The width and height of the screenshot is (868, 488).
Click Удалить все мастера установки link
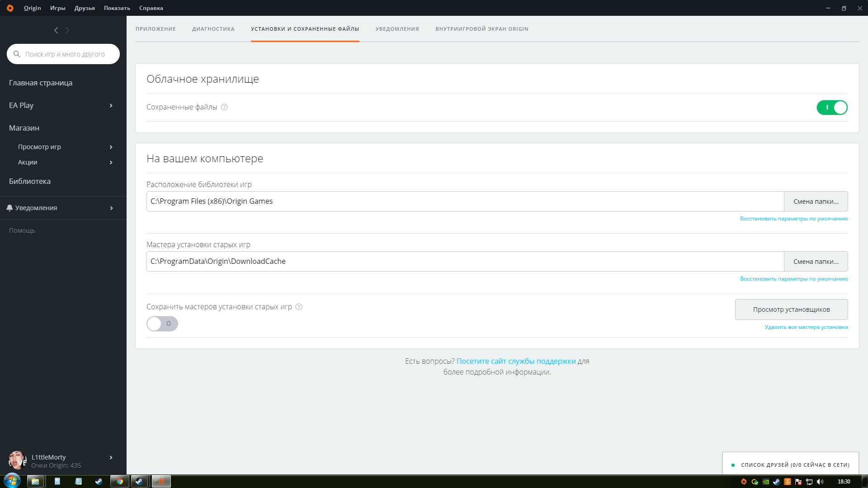point(806,327)
